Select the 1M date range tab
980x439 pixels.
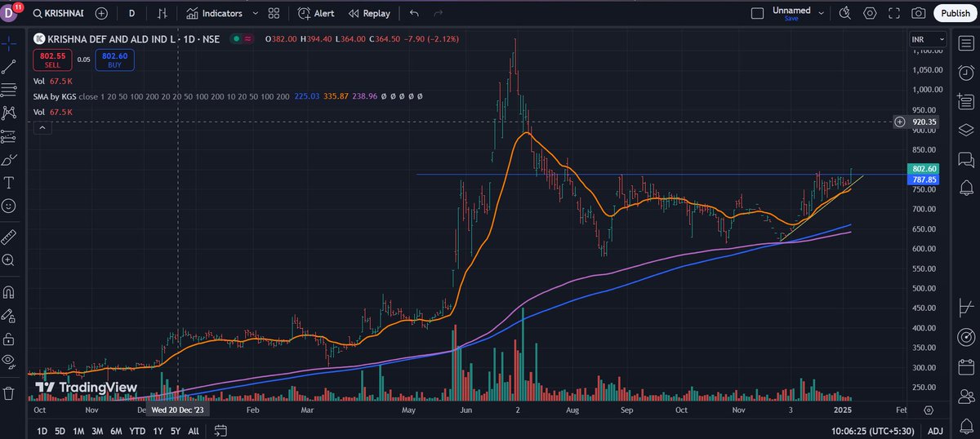click(78, 431)
